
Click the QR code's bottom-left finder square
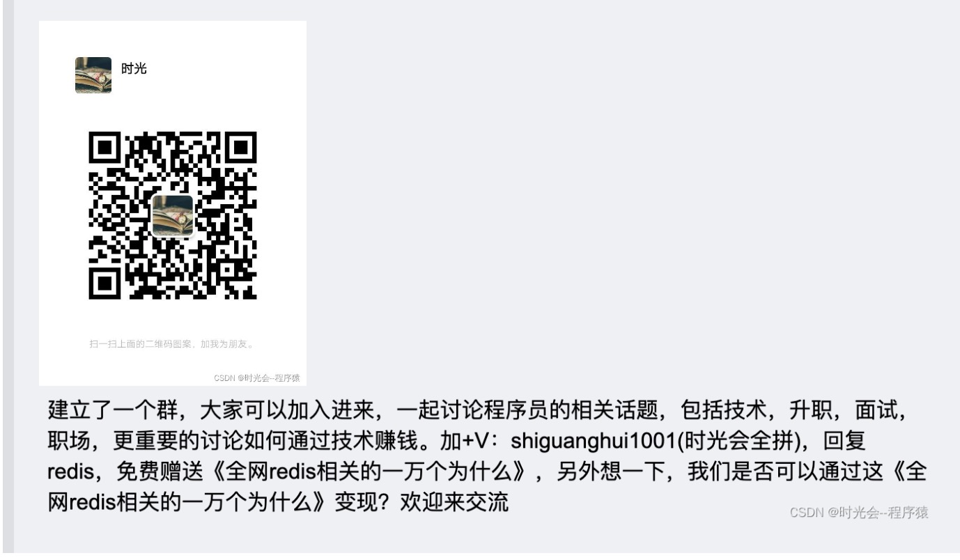click(x=104, y=284)
